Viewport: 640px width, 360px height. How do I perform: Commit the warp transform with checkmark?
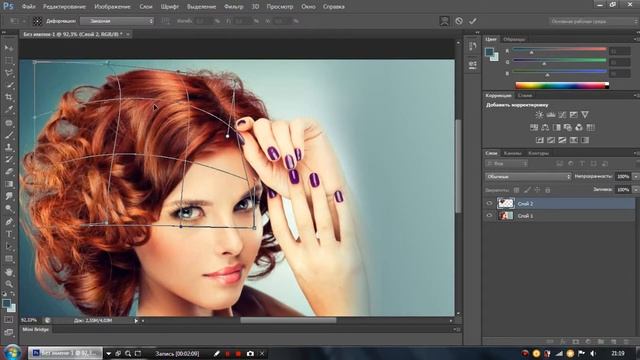click(473, 21)
